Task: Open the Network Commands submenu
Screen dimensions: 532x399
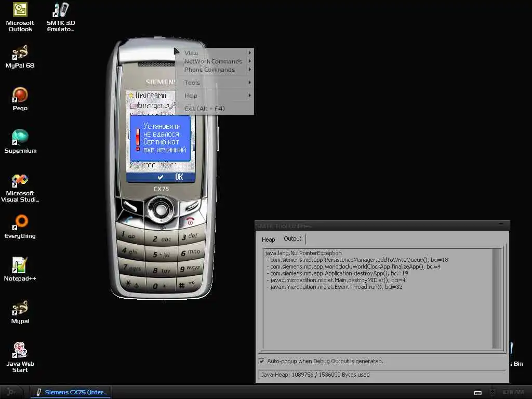Action: pyautogui.click(x=215, y=61)
